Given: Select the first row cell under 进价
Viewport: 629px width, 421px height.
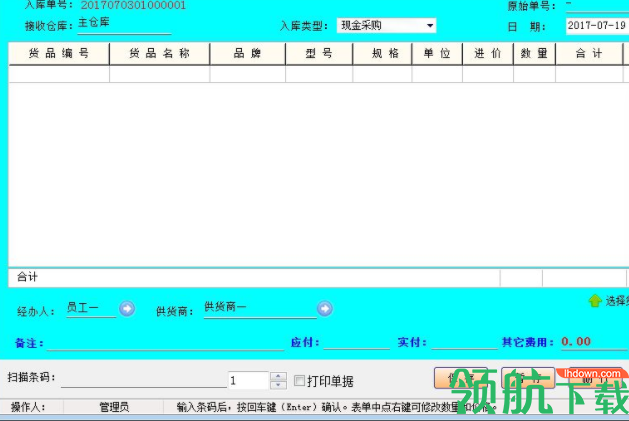Looking at the screenshot, I should coord(488,74).
